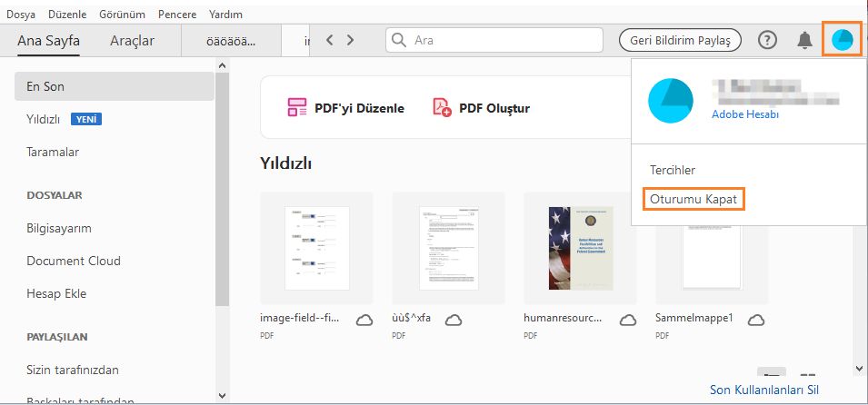Click the PDF Oluştur tool icon

442,107
